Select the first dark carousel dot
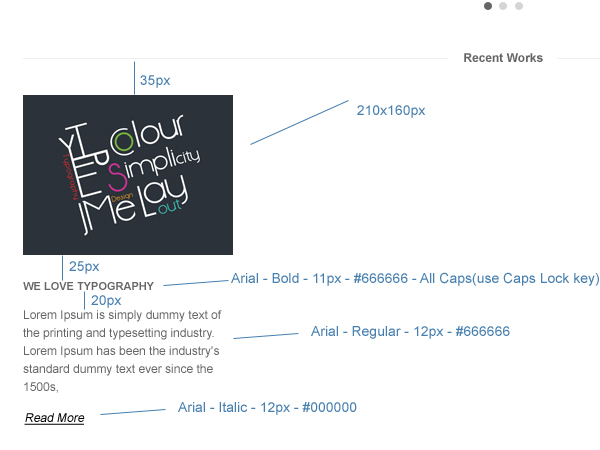 pyautogui.click(x=488, y=6)
